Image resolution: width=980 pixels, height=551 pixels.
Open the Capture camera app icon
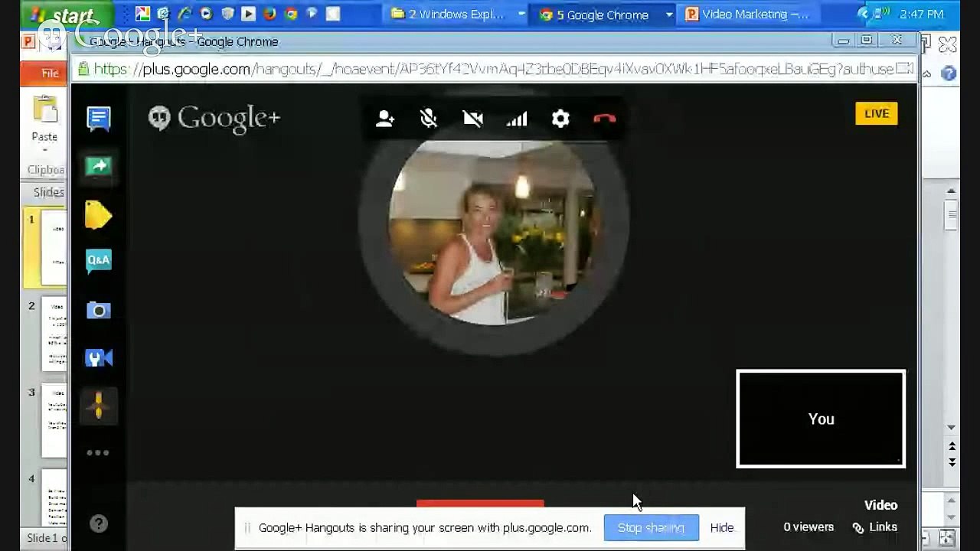[x=99, y=310]
